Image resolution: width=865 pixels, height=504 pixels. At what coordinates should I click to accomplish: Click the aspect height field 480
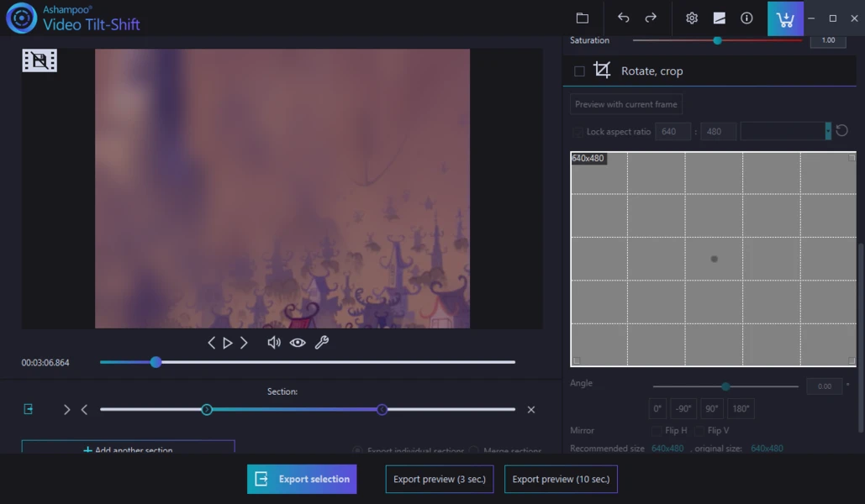click(x=718, y=132)
